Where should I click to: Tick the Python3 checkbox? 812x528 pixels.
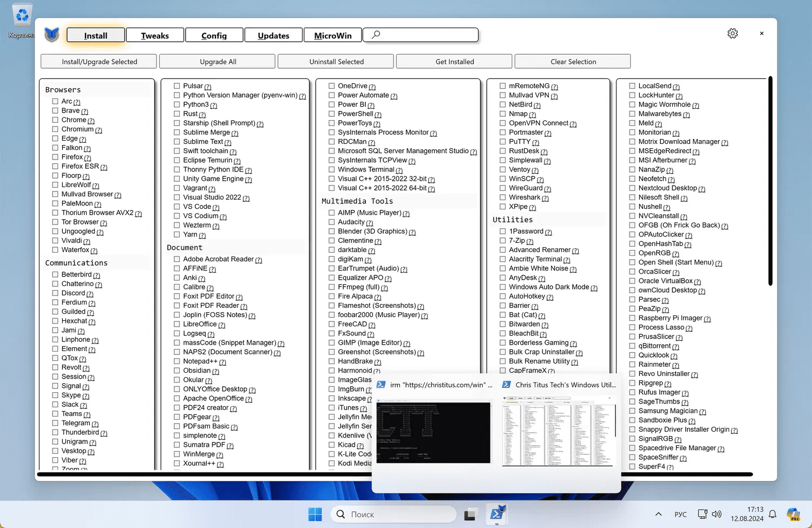[177, 104]
